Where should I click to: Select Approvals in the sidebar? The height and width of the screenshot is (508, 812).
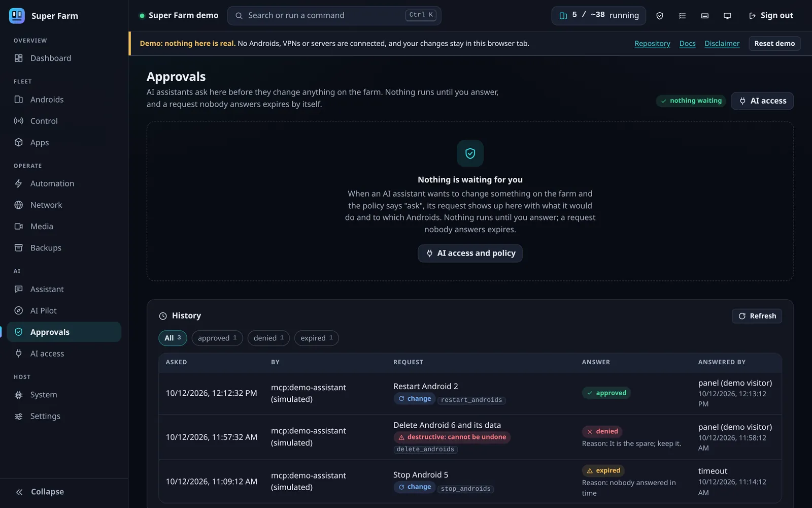(64, 332)
